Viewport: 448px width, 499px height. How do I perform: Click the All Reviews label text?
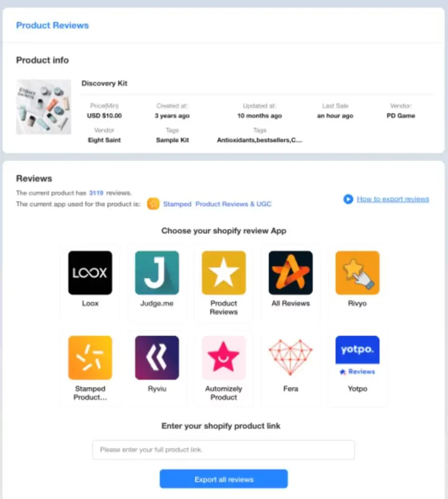coord(291,303)
